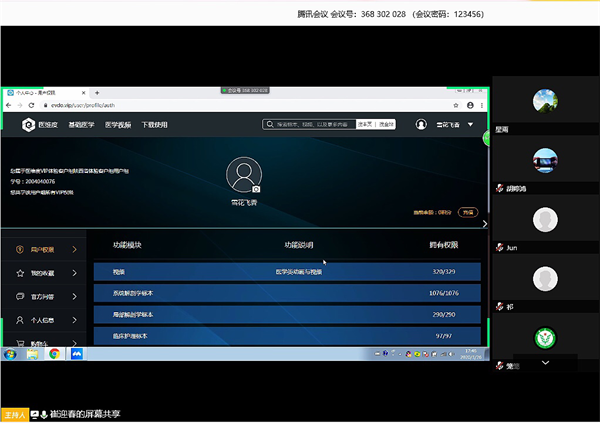This screenshot has height=423, width=600.
Task: Click the 官方问答 chat icon in sidebar
Action: click(21, 296)
